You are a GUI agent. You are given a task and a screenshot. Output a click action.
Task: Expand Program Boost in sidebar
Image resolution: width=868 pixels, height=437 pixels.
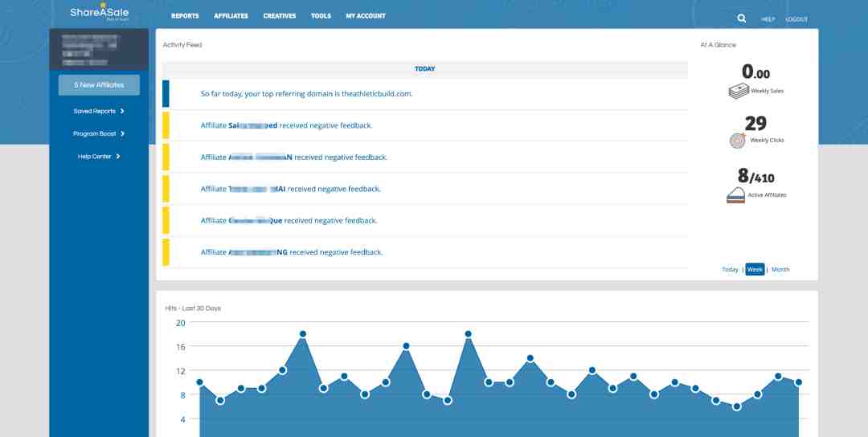point(99,133)
